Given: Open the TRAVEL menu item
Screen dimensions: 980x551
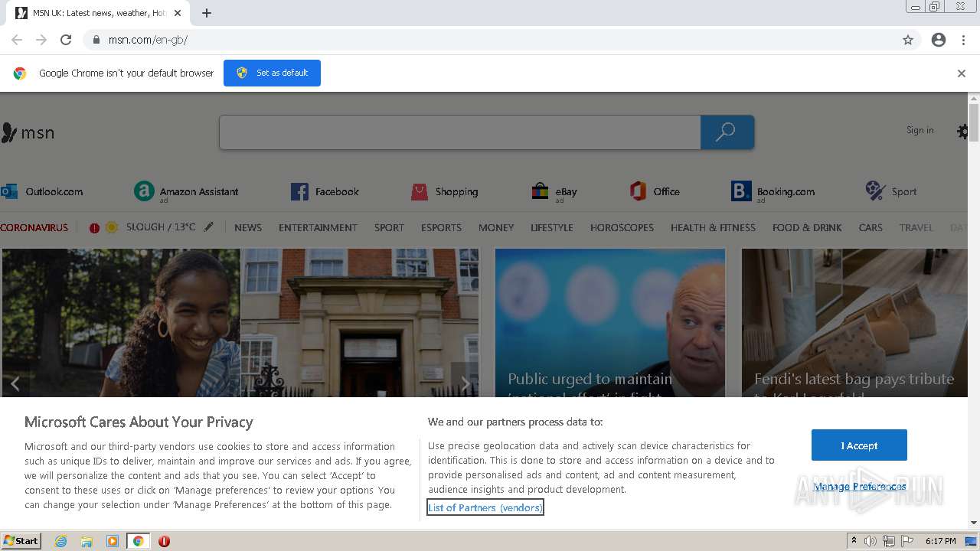Looking at the screenshot, I should point(916,227).
